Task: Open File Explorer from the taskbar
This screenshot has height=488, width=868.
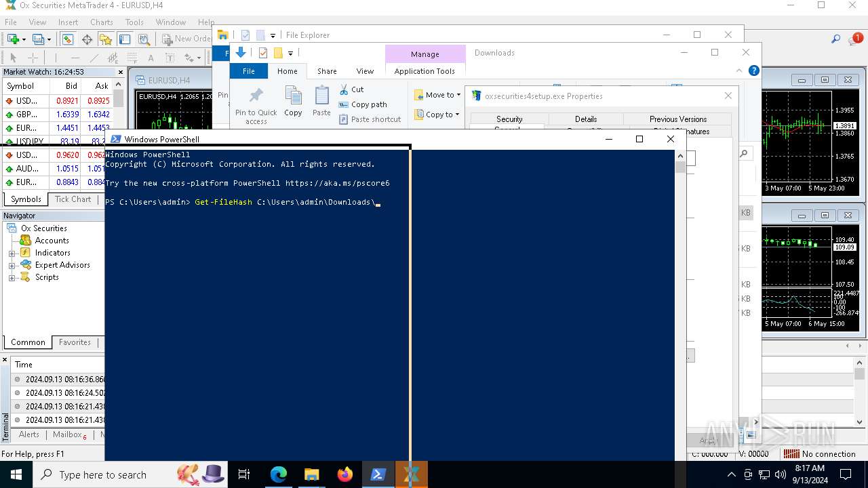Action: pos(312,474)
